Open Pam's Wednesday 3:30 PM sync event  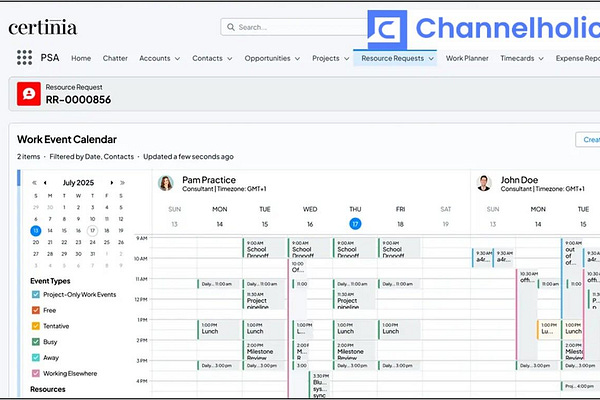coord(319,385)
